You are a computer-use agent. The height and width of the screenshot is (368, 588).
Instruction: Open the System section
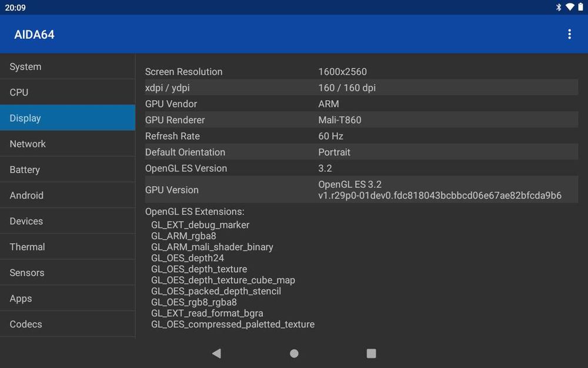(68, 67)
